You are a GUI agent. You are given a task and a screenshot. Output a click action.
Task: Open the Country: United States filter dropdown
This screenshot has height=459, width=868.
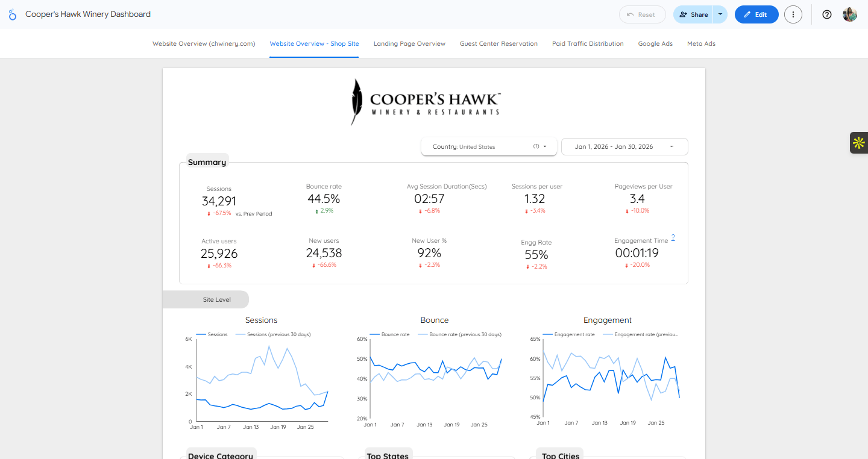click(x=489, y=146)
